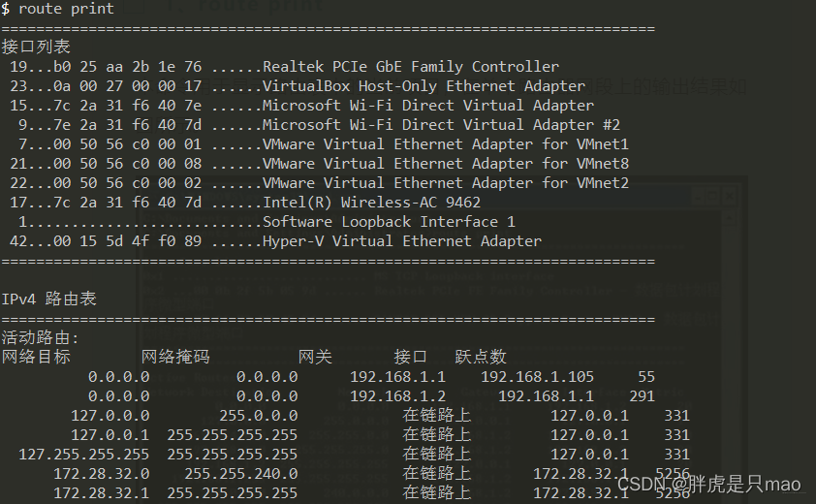Click the 跃点数 column header

[481, 357]
